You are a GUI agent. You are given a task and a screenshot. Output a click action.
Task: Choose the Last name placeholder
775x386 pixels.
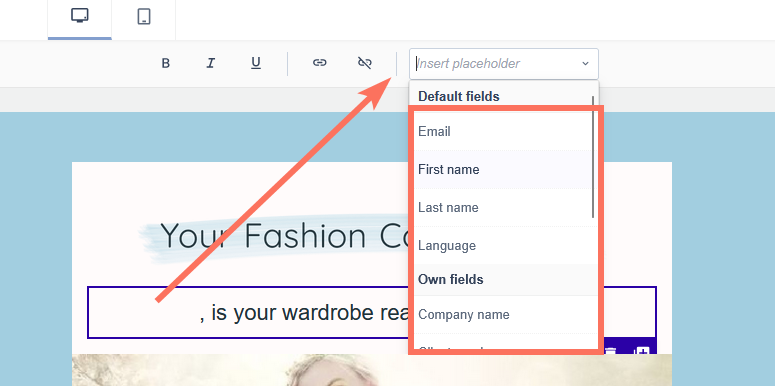click(503, 208)
